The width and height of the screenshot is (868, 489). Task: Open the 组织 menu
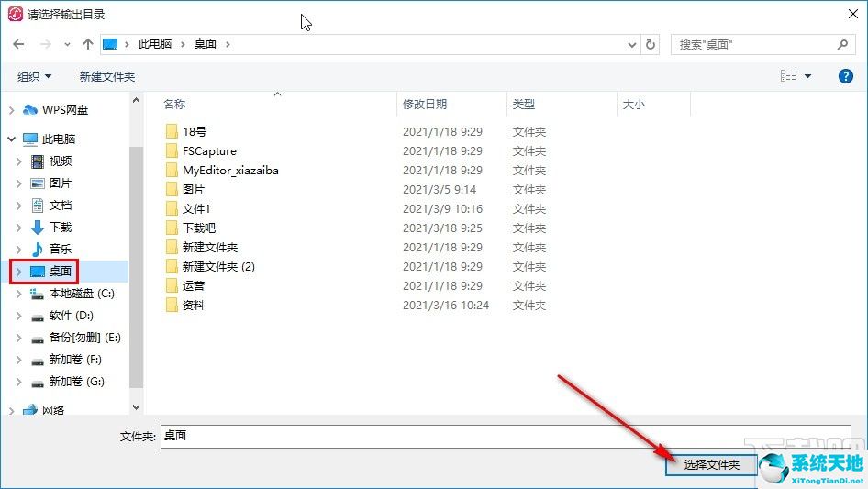[x=34, y=76]
